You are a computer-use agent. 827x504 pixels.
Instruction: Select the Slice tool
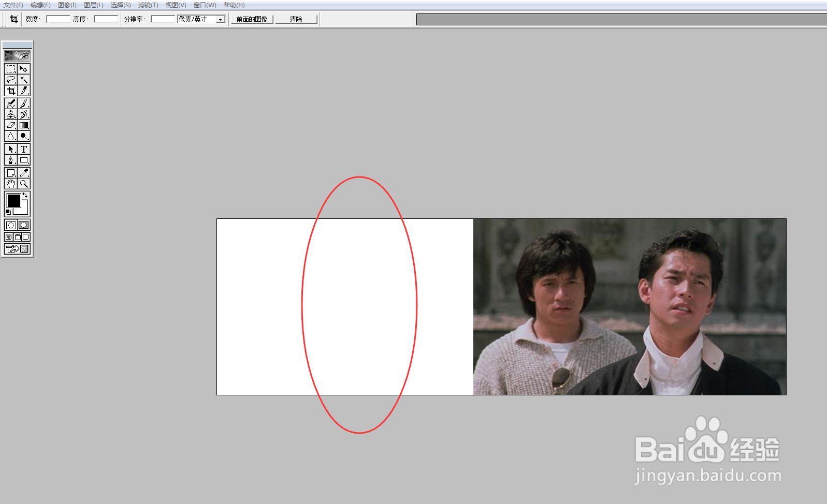click(24, 91)
